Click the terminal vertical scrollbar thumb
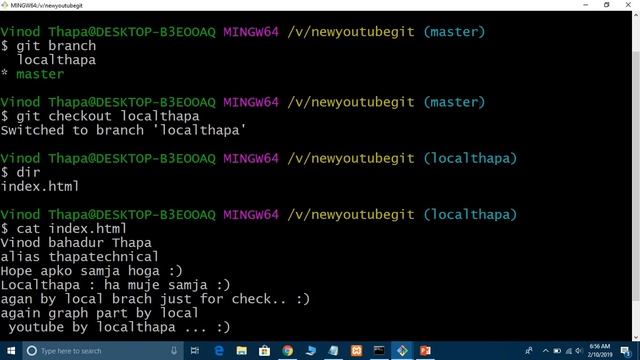This screenshot has height=360, width=640. [x=636, y=176]
